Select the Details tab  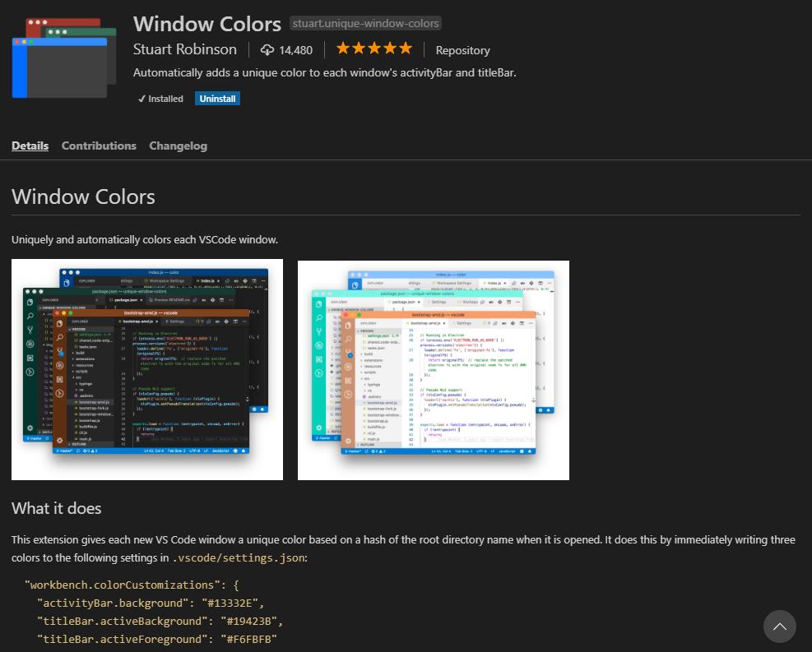[30, 146]
